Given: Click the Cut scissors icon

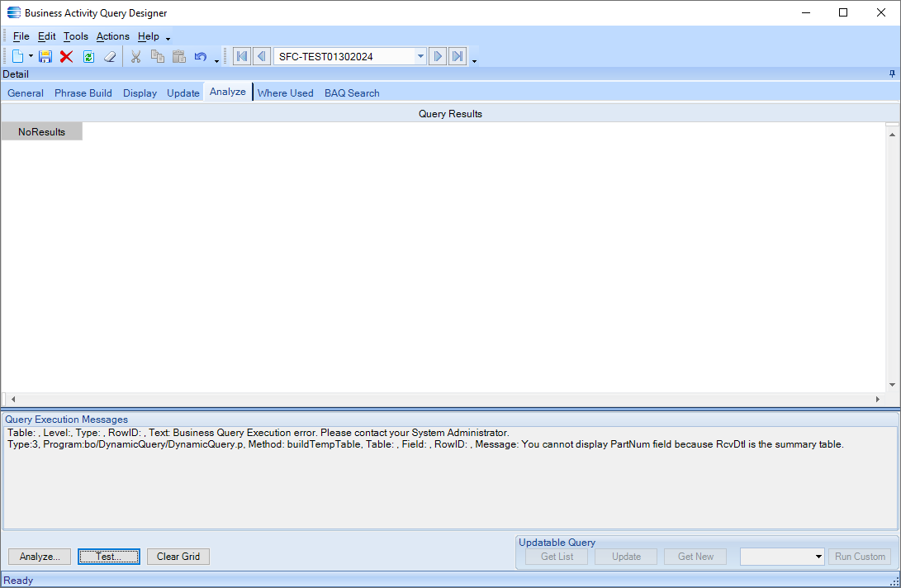Looking at the screenshot, I should click(135, 56).
